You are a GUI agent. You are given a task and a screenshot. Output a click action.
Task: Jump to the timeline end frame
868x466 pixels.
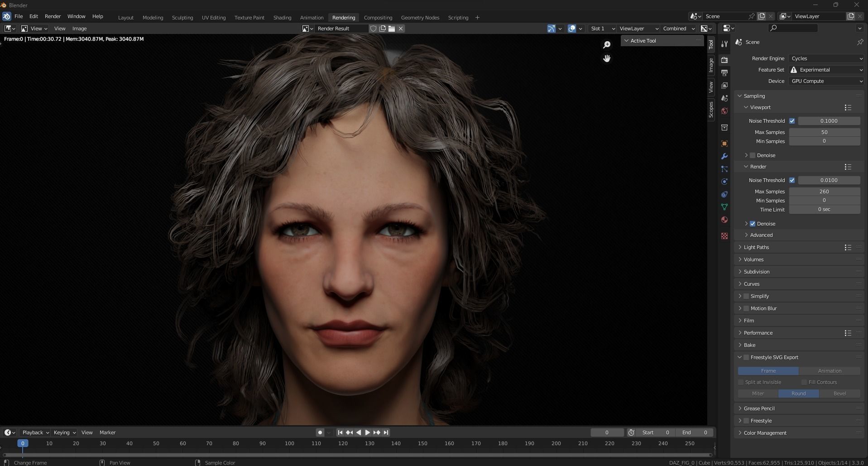tap(386, 432)
